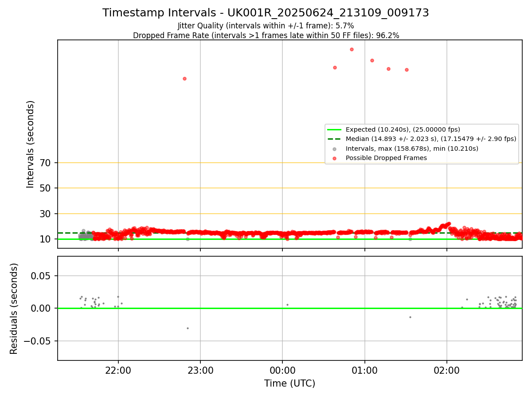Select the "Jitter Quality" 5.7% subtitle line
Viewport: 532px width, 399px height.
tap(266, 26)
